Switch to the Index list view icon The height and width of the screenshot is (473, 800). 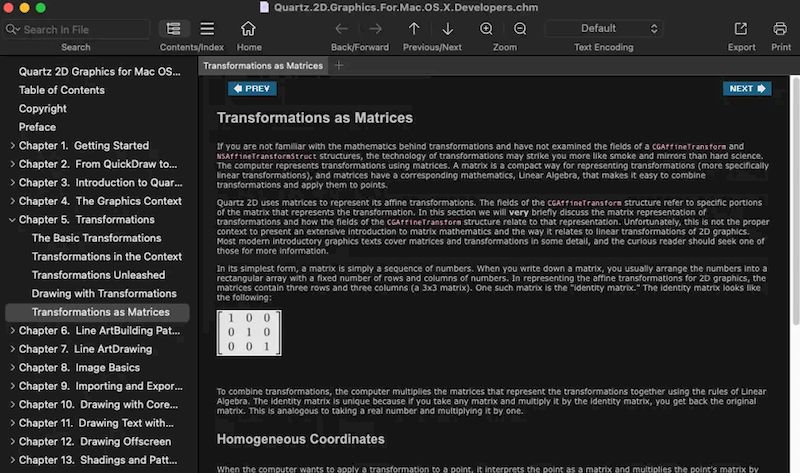click(x=207, y=29)
